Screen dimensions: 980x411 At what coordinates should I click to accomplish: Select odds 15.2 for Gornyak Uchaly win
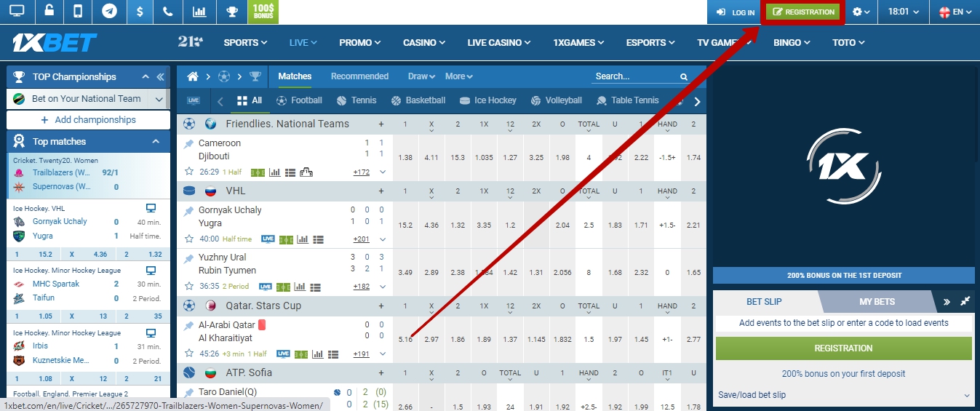click(405, 226)
